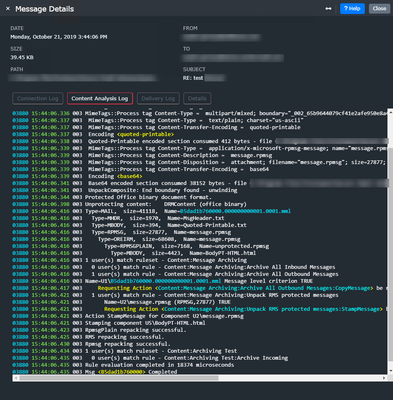
Task: Click log line 'Name=unprotected.rpmsg'
Action: point(141,246)
